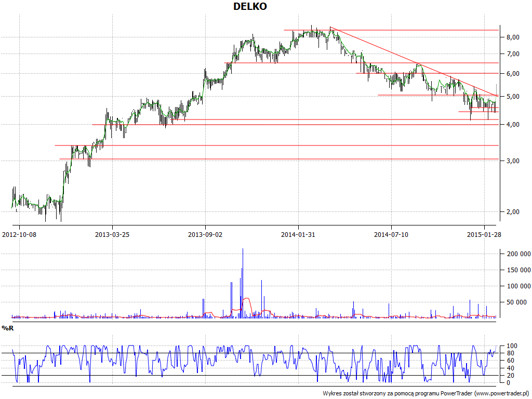532x399 pixels.
Task: Click the 100 000 volume axis label
Action: coord(518,286)
